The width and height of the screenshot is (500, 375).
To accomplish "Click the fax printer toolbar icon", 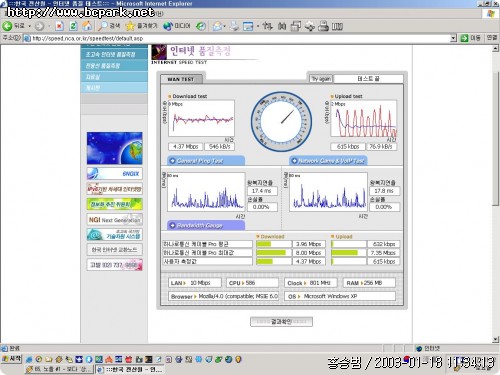I will click(x=323, y=26).
